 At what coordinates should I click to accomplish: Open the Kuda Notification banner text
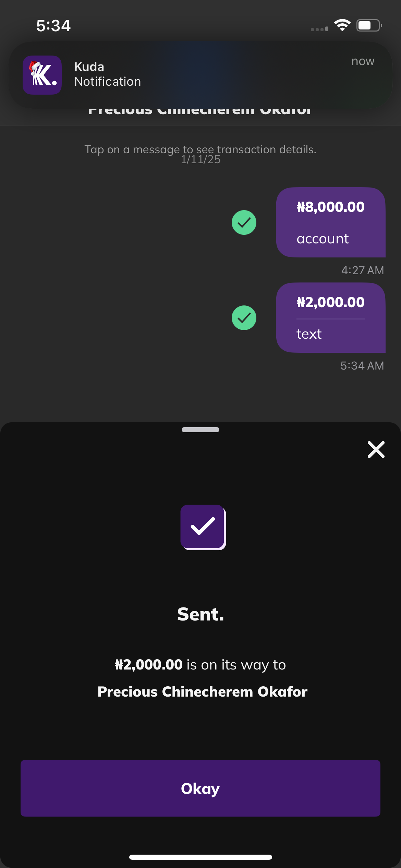107,74
